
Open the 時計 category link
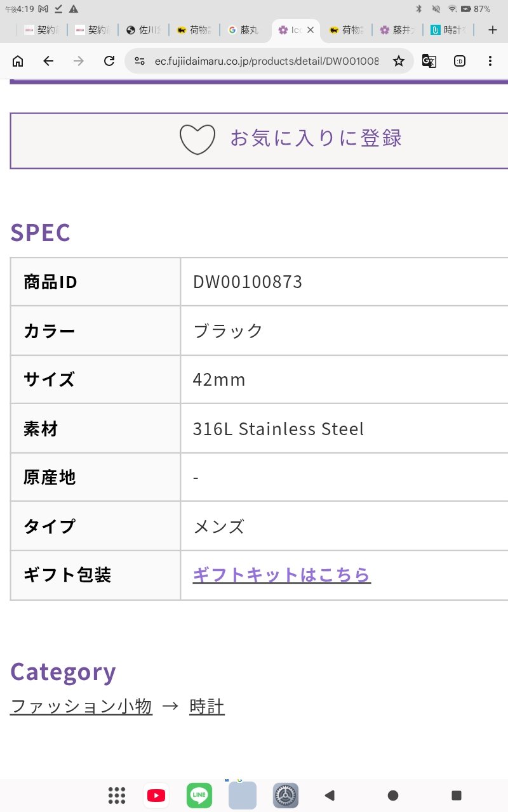pos(207,706)
